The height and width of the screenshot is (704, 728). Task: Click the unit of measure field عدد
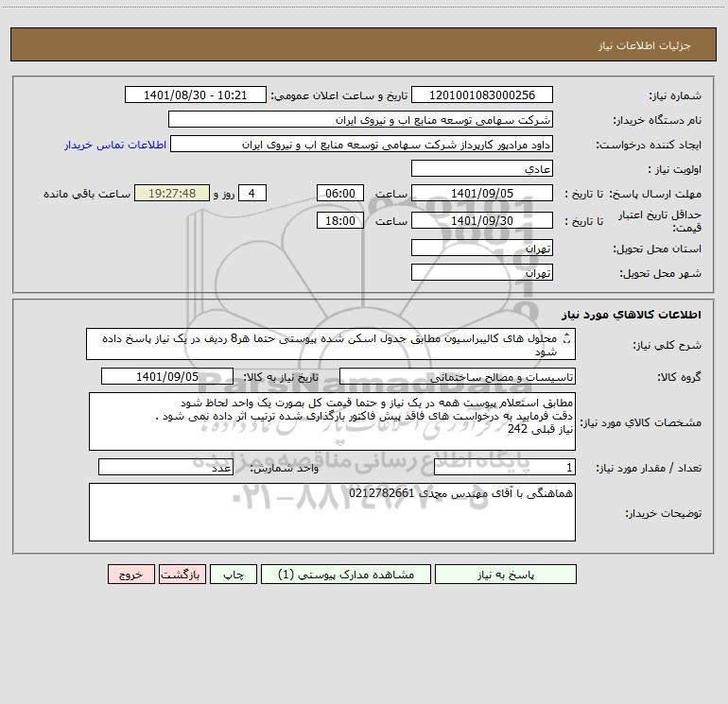click(x=165, y=467)
